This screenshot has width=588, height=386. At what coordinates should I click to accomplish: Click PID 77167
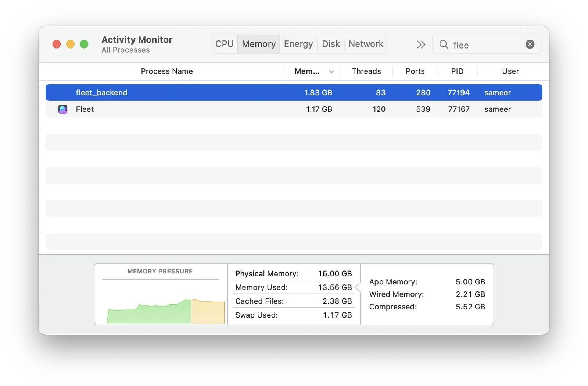[459, 109]
